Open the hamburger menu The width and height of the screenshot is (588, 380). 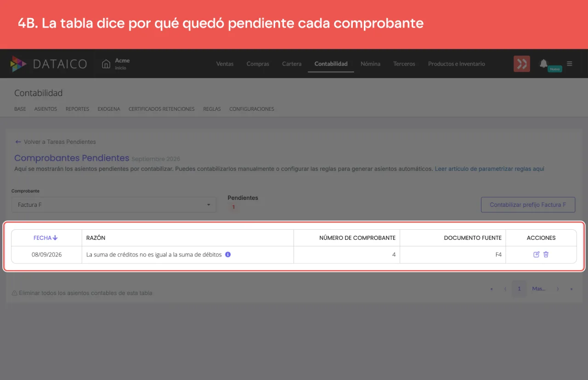coord(570,64)
